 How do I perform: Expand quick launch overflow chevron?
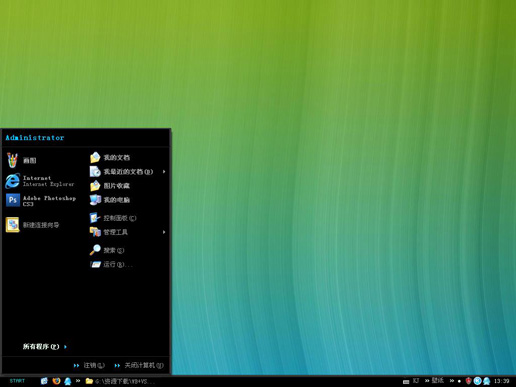(78, 381)
